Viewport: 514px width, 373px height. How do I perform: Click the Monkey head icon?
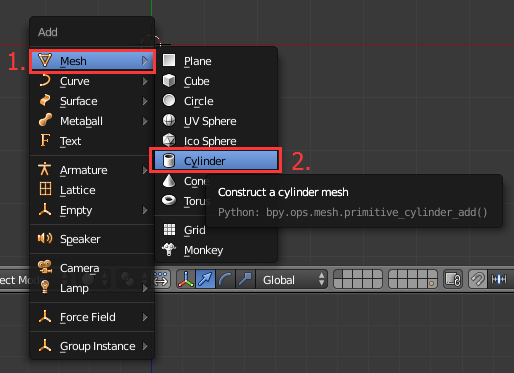pyautogui.click(x=169, y=249)
